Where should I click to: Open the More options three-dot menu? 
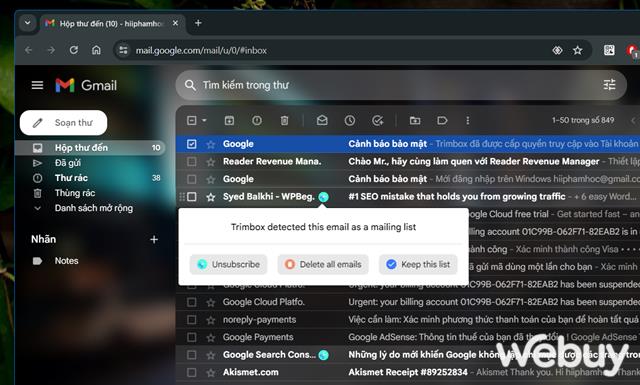pyautogui.click(x=468, y=120)
